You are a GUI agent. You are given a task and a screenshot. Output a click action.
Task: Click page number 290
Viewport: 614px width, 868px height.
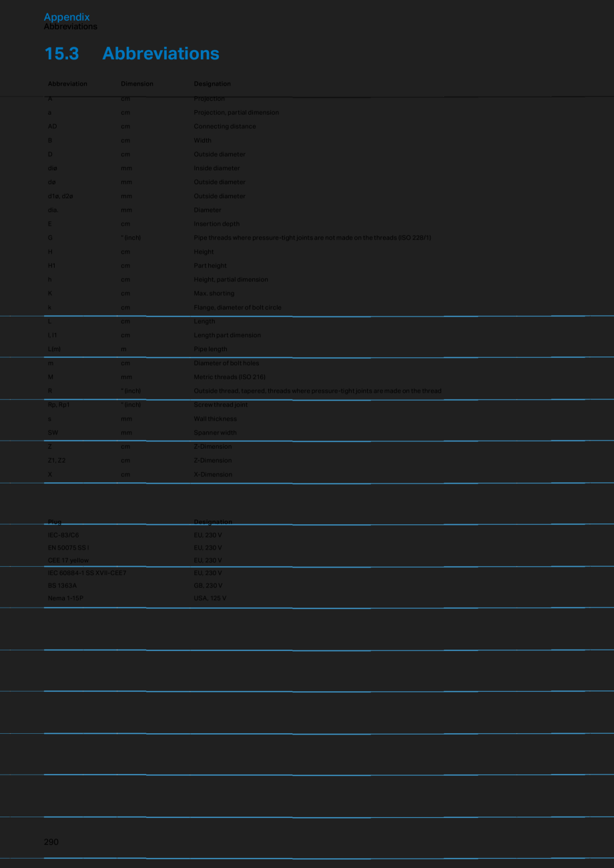(51, 842)
